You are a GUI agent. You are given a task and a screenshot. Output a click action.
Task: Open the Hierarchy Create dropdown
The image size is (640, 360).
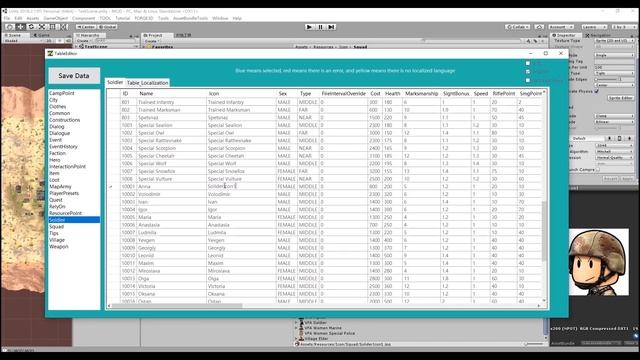(83, 41)
